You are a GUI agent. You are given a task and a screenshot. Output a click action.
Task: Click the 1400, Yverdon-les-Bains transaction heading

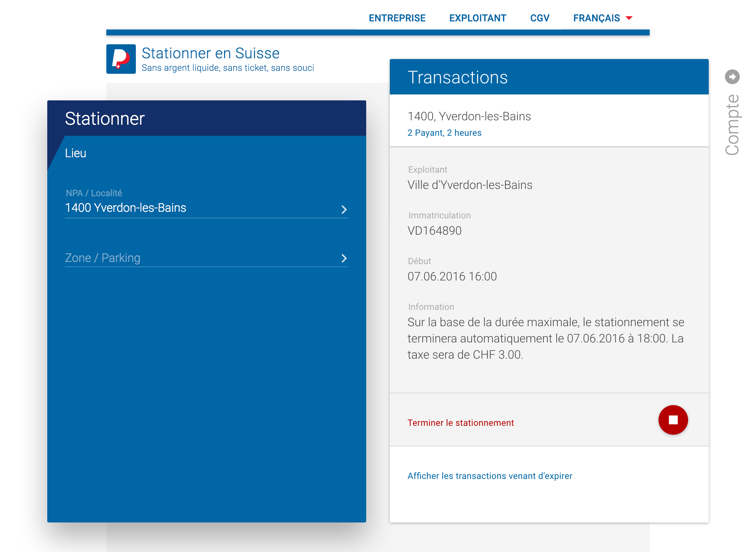coord(469,116)
